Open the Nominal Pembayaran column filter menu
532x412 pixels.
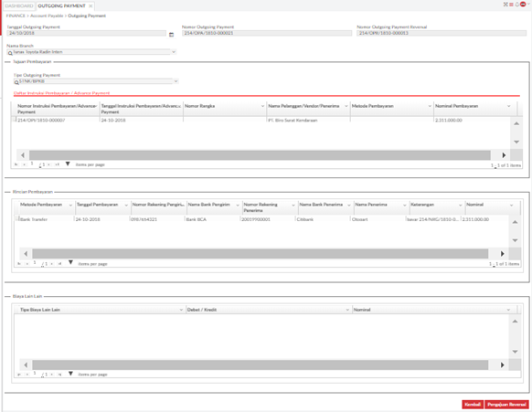coord(508,106)
